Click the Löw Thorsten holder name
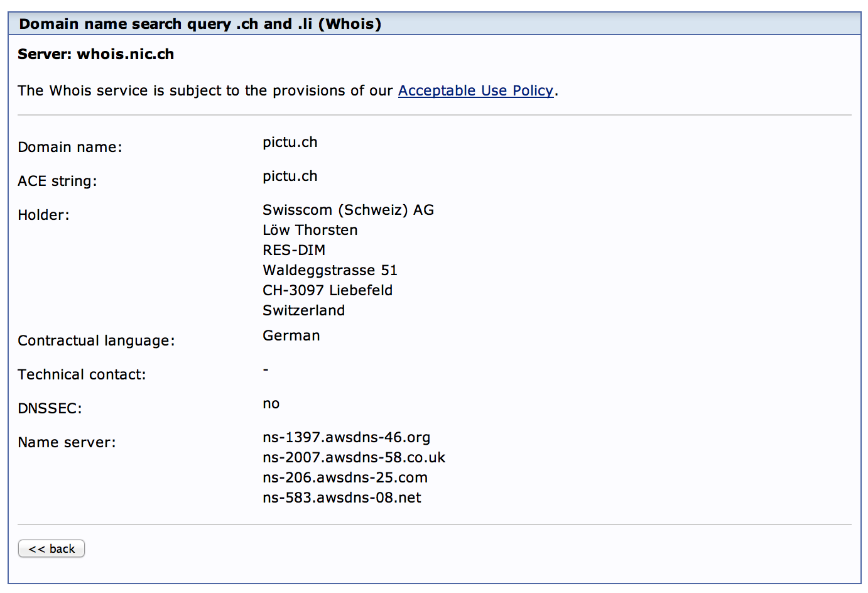The width and height of the screenshot is (868, 593). (310, 230)
